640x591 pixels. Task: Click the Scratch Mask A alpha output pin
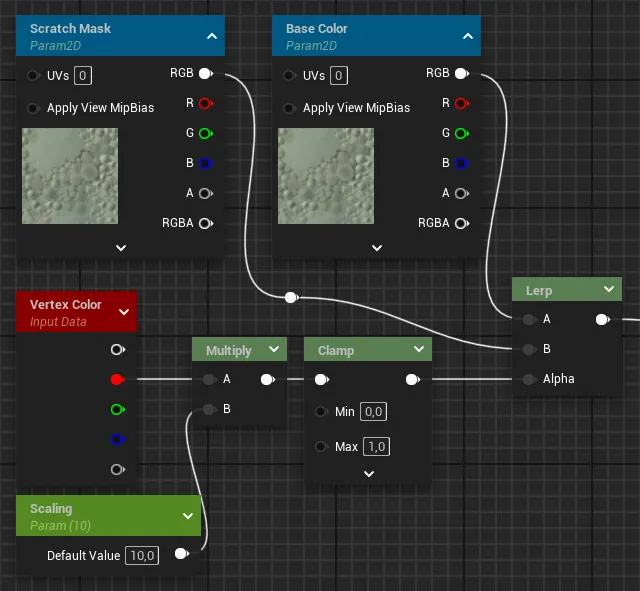coord(206,193)
